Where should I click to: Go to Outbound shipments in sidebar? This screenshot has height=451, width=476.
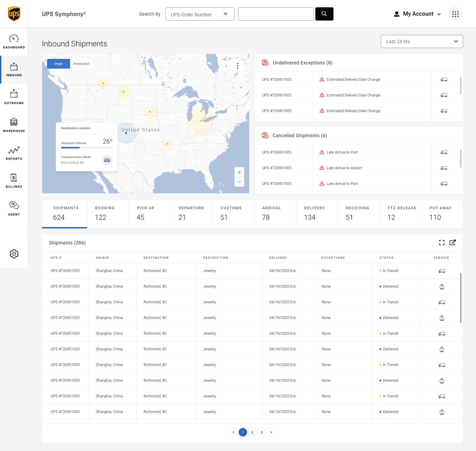point(14,97)
